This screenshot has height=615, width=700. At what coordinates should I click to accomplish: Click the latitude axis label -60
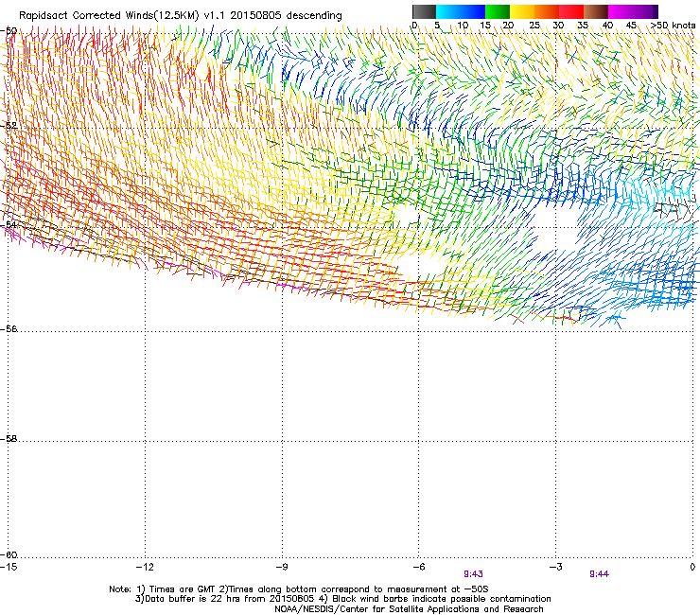pyautogui.click(x=9, y=554)
